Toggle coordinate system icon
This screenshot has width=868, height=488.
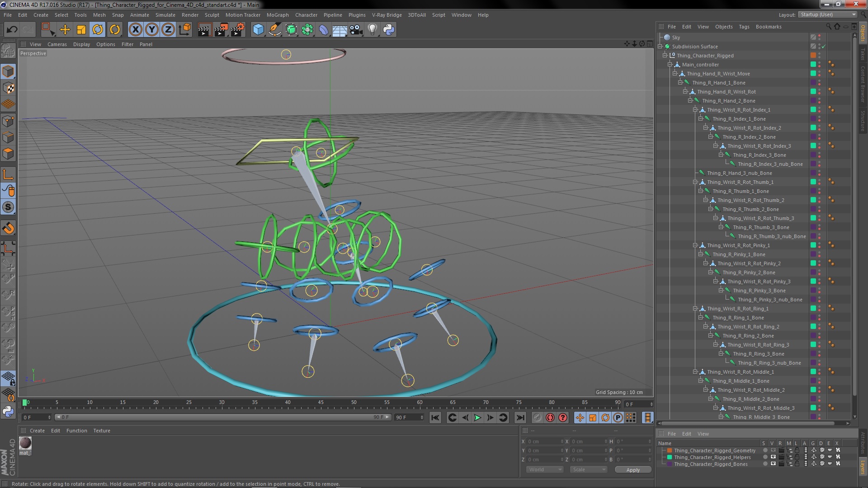coord(184,30)
